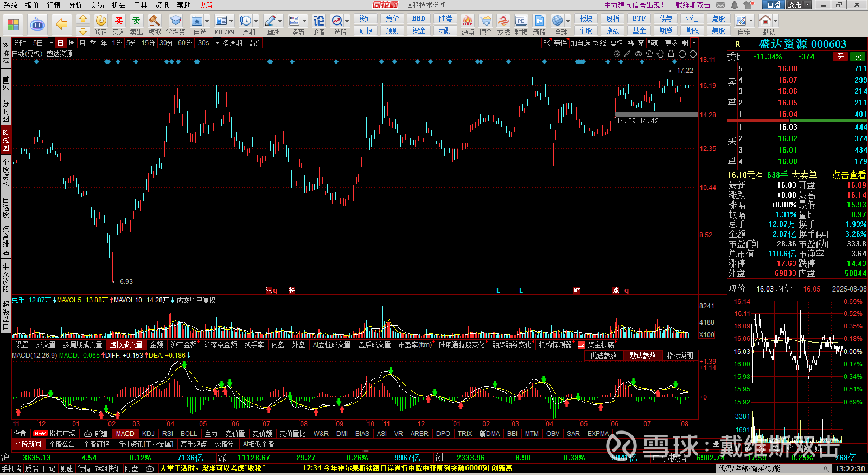Zoom out chart with minus circle icon
The width and height of the screenshot is (868, 475).
point(693,54)
